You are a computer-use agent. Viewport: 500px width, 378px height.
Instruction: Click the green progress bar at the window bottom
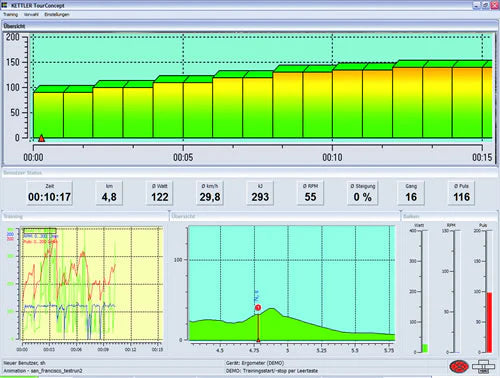tap(19, 377)
